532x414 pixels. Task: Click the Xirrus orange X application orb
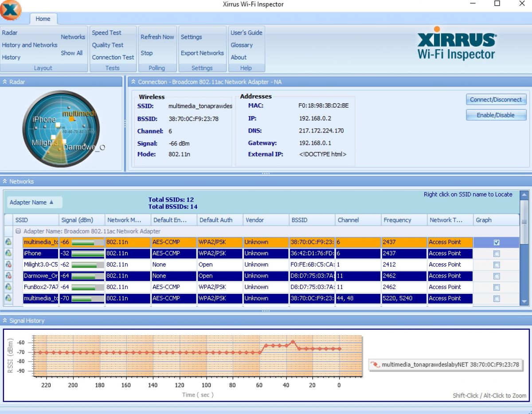(10, 10)
